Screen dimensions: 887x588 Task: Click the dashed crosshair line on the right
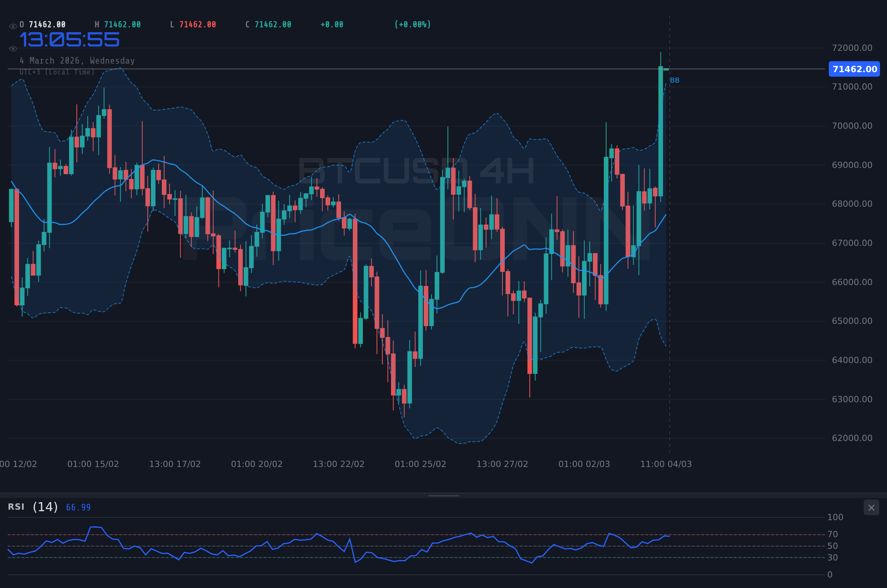point(670,272)
